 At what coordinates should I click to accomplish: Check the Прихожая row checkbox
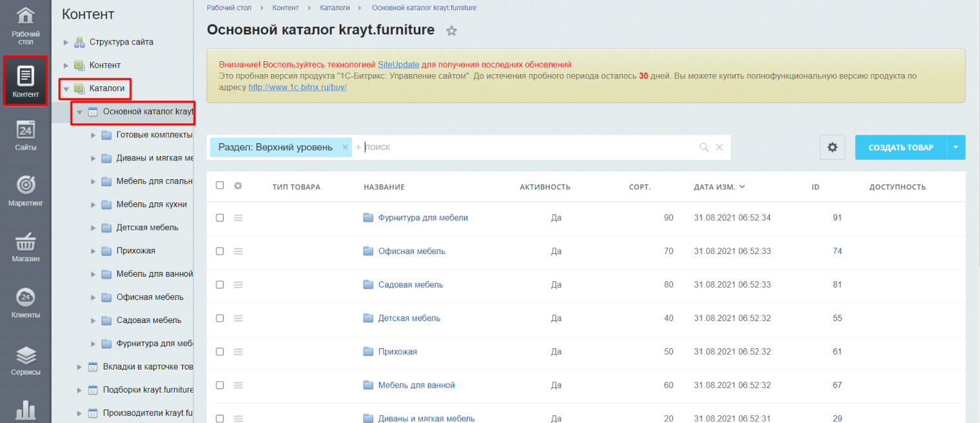coord(220,352)
